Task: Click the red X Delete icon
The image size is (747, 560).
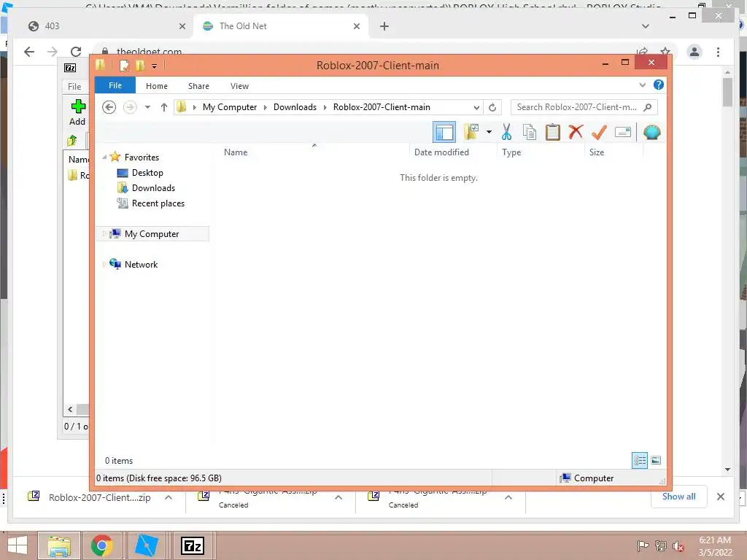Action: click(x=576, y=131)
